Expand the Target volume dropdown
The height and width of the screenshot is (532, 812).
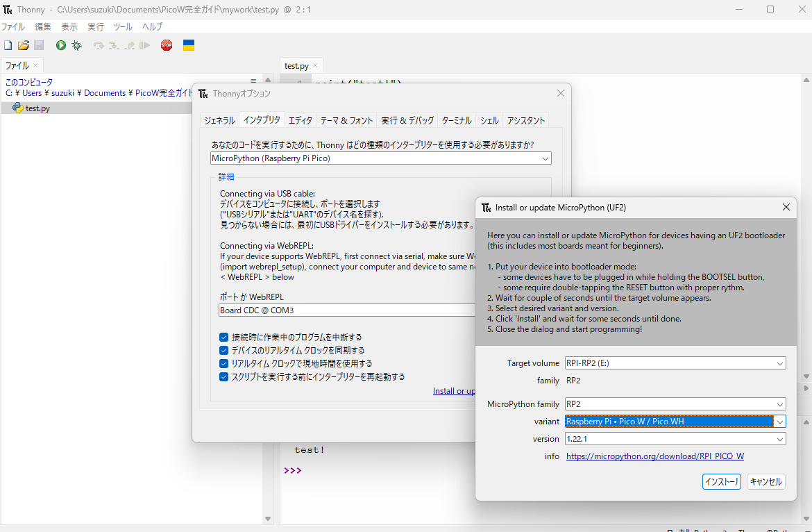pyautogui.click(x=780, y=363)
